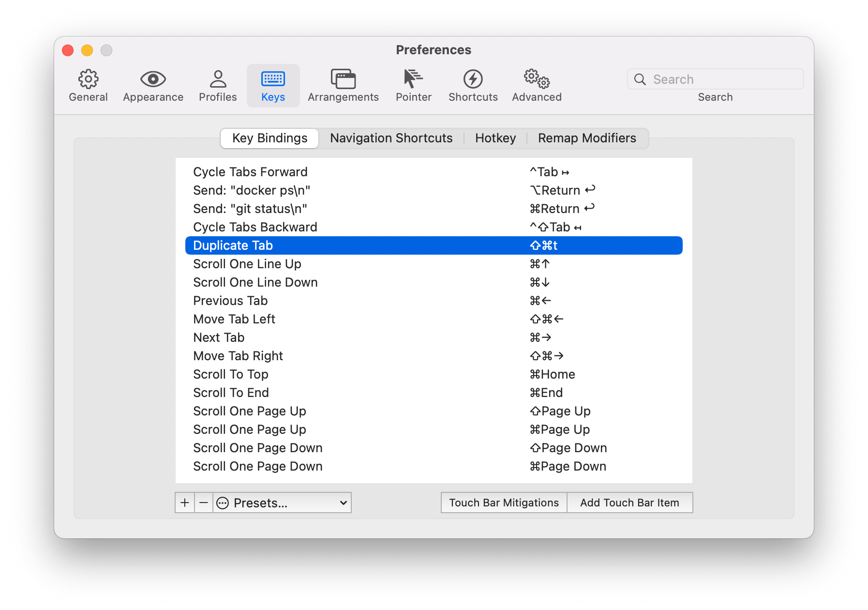Open the Hotkey tab

(495, 138)
